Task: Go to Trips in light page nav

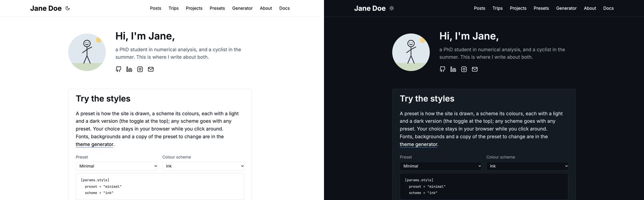Action: tap(174, 8)
